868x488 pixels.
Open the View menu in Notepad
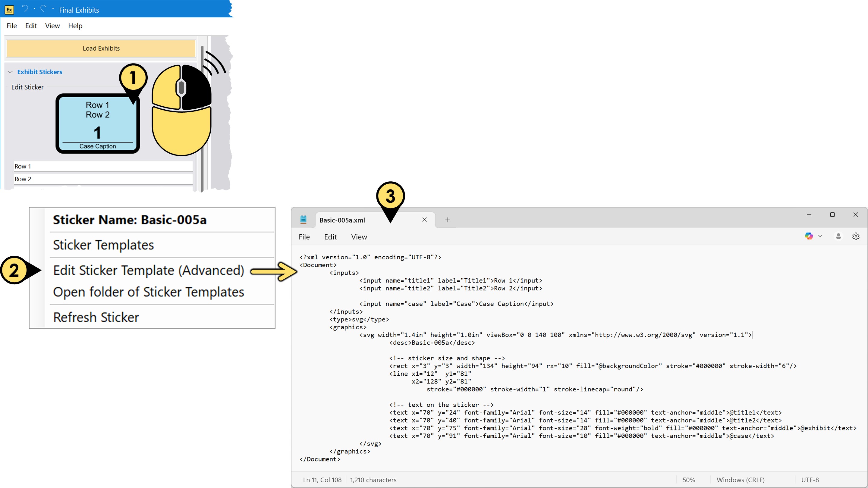[x=359, y=237]
